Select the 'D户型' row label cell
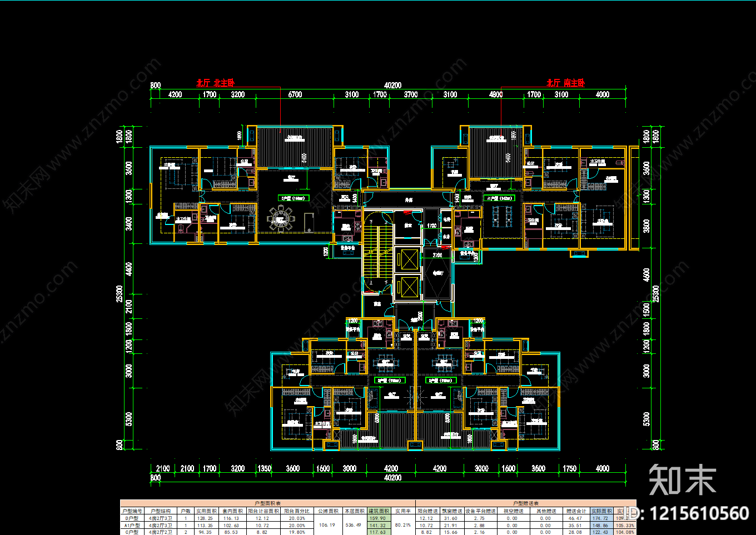The image size is (756, 535). coord(132,518)
